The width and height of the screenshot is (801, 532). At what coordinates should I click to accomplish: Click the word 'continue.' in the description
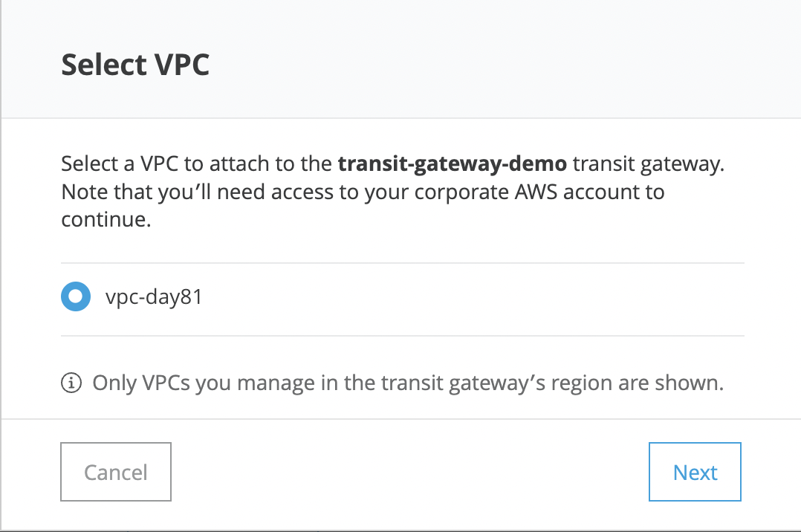coord(106,220)
